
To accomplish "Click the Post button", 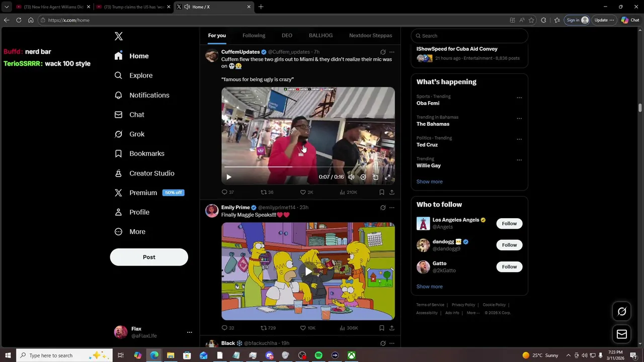I will point(149,257).
